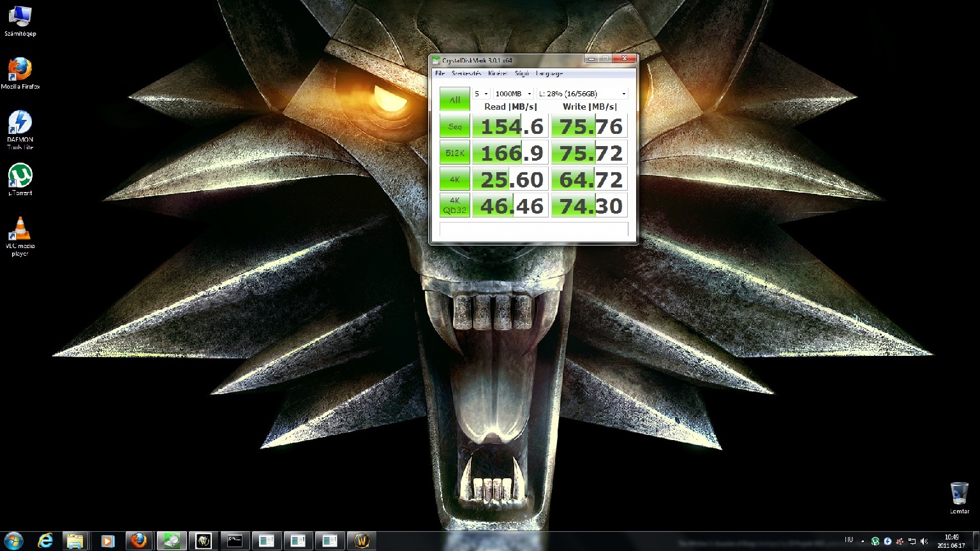Viewport: 980px width, 551px height.
Task: Click the 512K read result 166.9
Action: tap(510, 153)
